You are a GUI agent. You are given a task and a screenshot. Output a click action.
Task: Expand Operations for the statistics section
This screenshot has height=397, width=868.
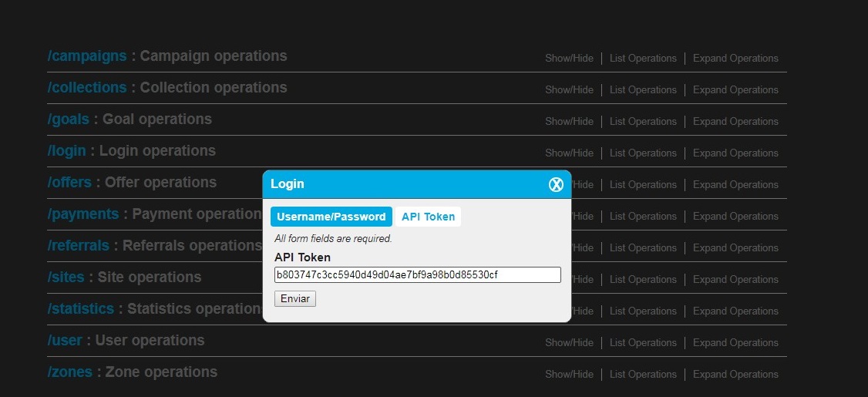735,311
